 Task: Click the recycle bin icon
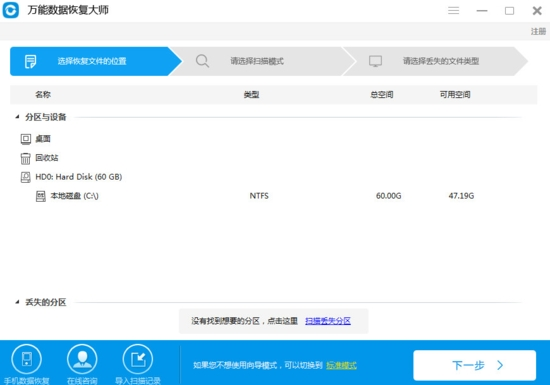(x=26, y=158)
